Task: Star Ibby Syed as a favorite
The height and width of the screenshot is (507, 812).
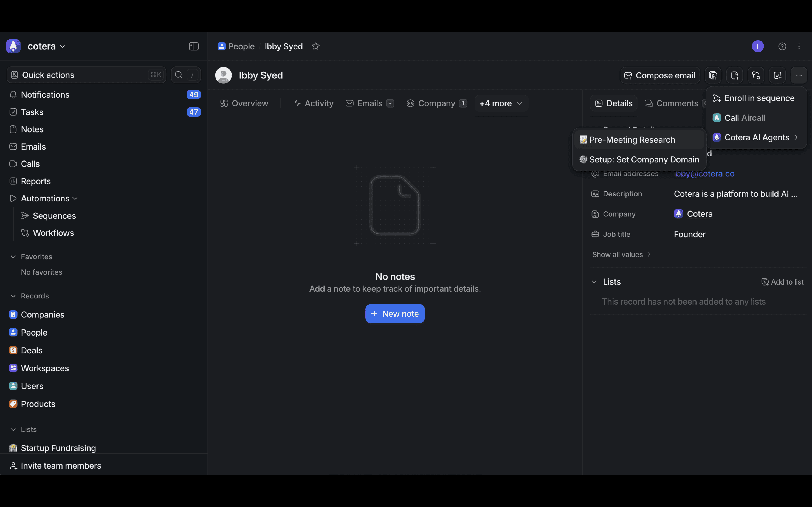Action: click(315, 46)
